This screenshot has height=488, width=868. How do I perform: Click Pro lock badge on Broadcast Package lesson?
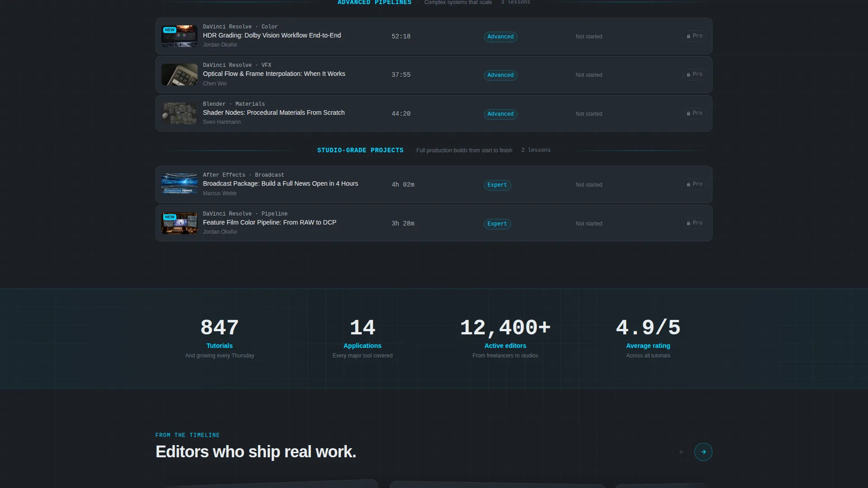[x=694, y=184]
